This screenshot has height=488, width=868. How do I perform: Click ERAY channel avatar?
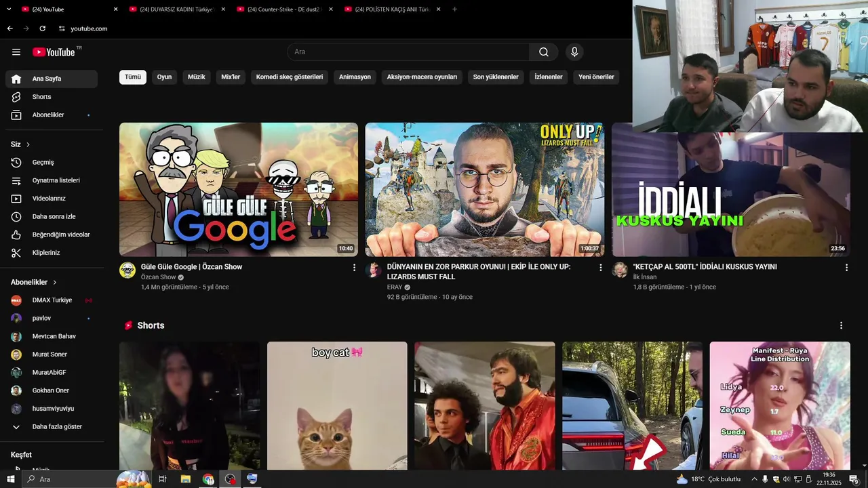pos(374,270)
